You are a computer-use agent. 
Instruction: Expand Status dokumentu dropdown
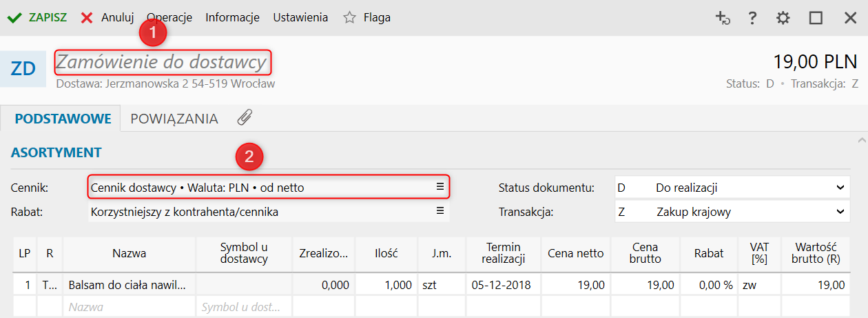840,188
